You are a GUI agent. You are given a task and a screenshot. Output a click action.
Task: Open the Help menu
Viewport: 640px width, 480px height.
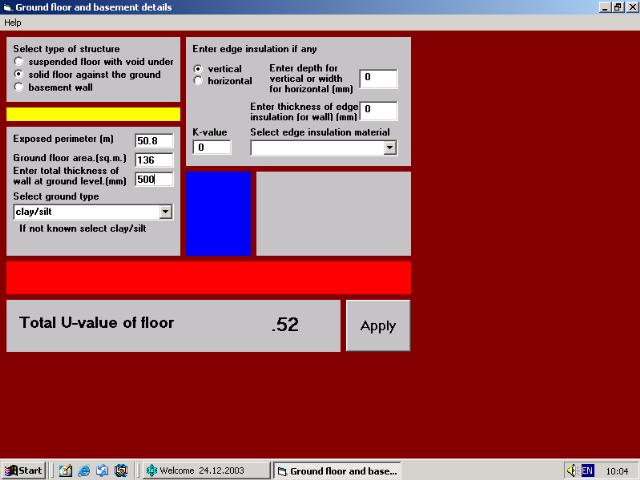(13, 22)
